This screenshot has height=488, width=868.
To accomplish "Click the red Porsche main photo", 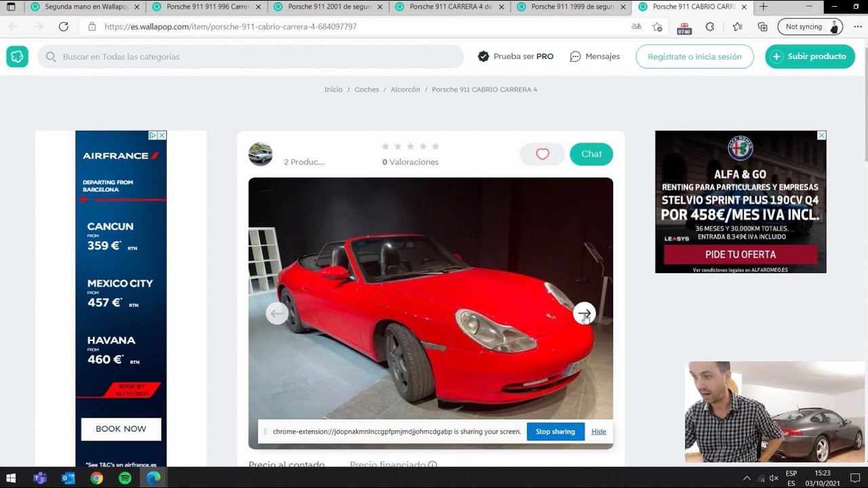I will coord(431,313).
